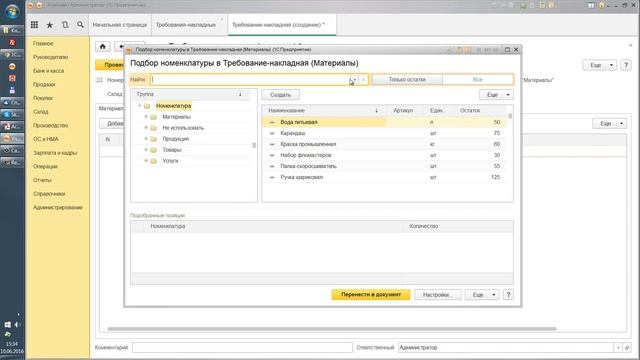The image size is (640, 360).
Task: Click the item icon beside Карандаш
Action: (x=272, y=133)
